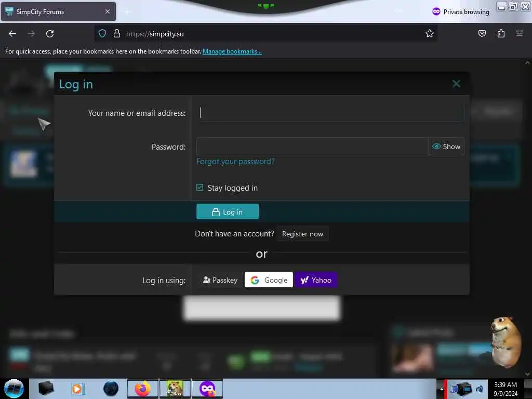Open the volume speaker tray icon
Screen dimensions: 532x399
pos(480,389)
